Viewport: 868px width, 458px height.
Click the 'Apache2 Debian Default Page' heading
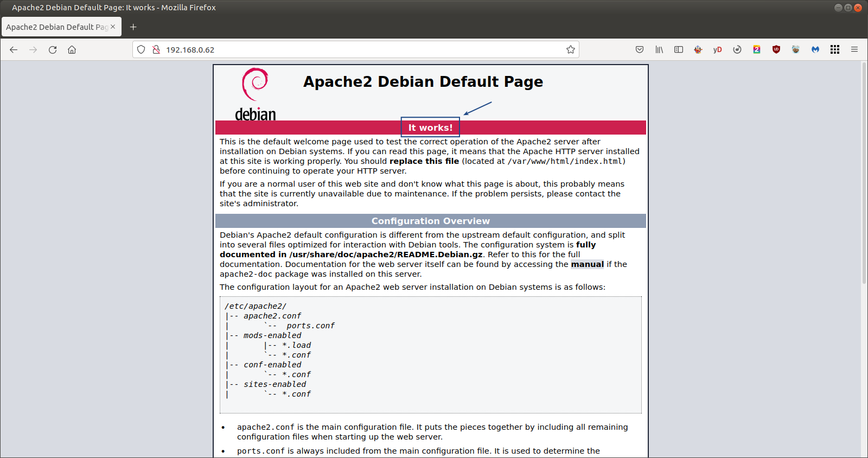pos(423,81)
